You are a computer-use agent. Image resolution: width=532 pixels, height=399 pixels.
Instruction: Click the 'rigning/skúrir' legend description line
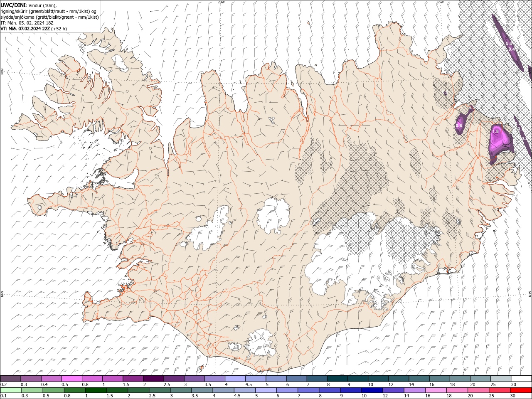coord(48,11)
